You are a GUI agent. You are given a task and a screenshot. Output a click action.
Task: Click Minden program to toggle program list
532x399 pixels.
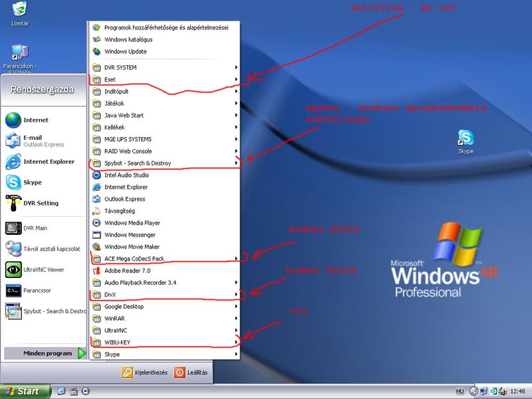click(45, 353)
